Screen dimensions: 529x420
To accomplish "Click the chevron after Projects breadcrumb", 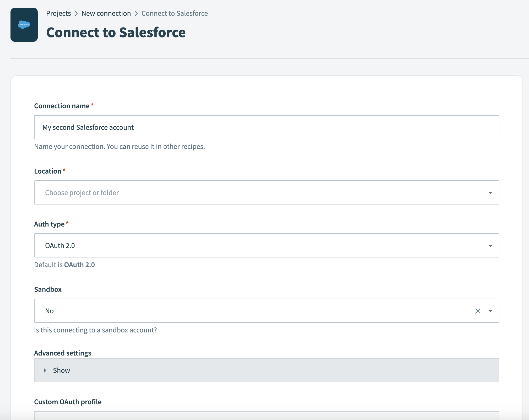I will coord(76,13).
